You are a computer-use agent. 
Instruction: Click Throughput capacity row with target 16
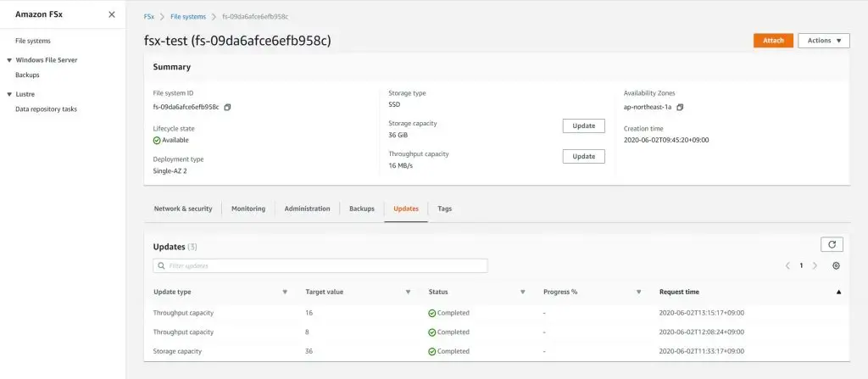497,313
